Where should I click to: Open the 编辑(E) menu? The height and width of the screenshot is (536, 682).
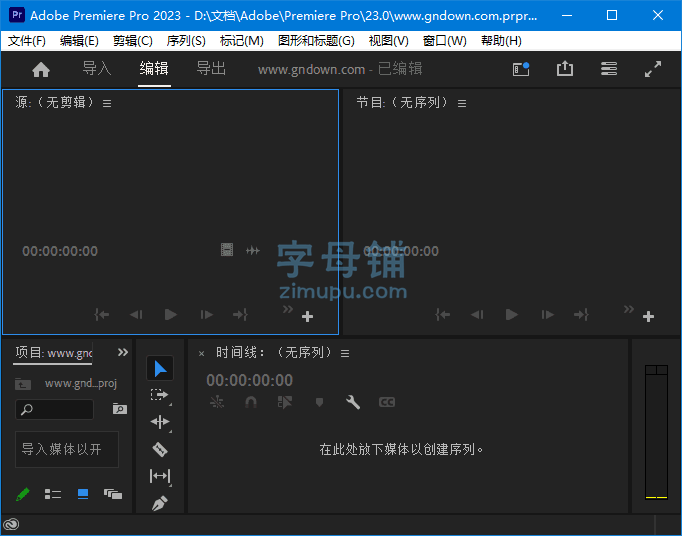pos(79,41)
